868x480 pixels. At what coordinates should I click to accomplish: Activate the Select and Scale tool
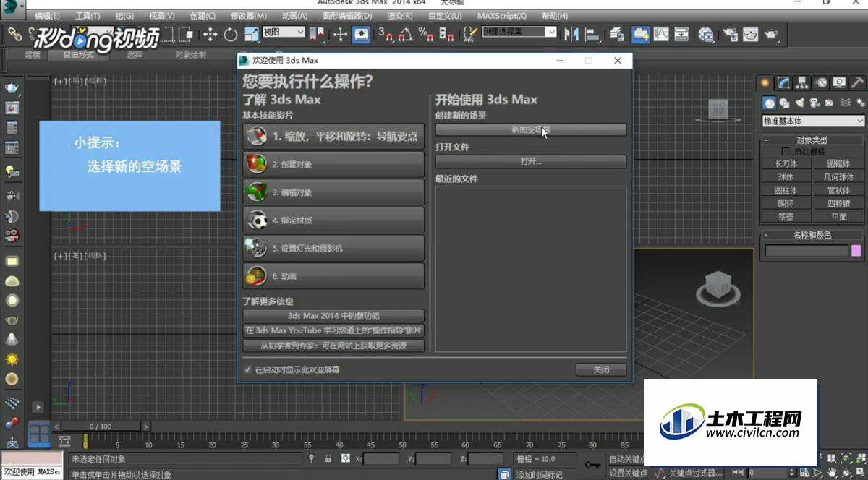(251, 33)
